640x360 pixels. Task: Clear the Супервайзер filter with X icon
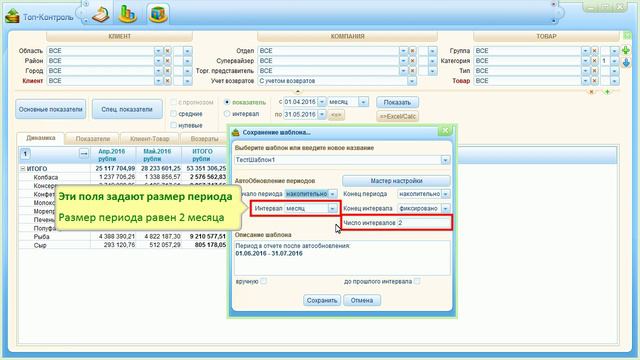pos(413,61)
